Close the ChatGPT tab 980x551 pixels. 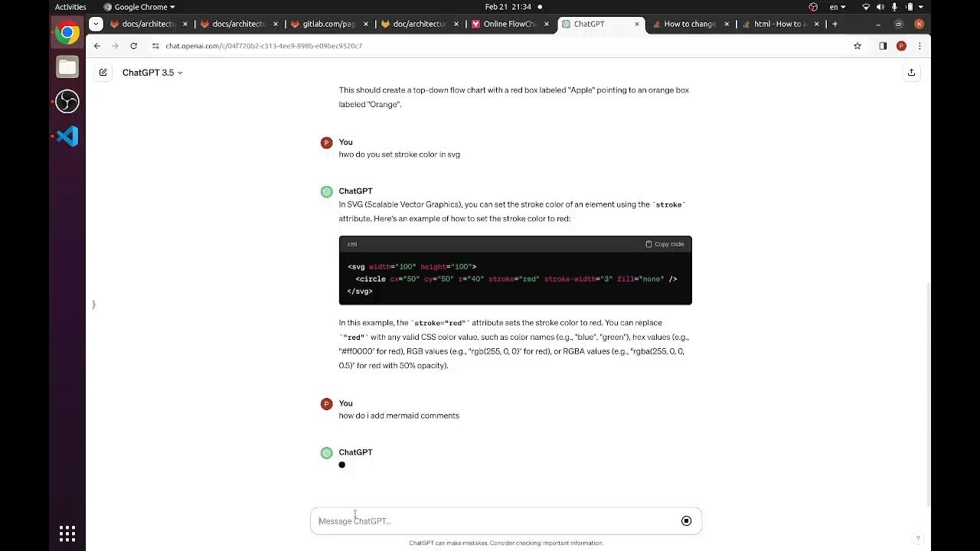[x=636, y=24]
